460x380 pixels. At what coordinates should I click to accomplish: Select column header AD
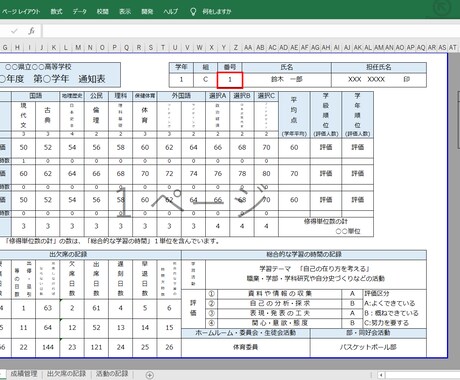coord(283,47)
